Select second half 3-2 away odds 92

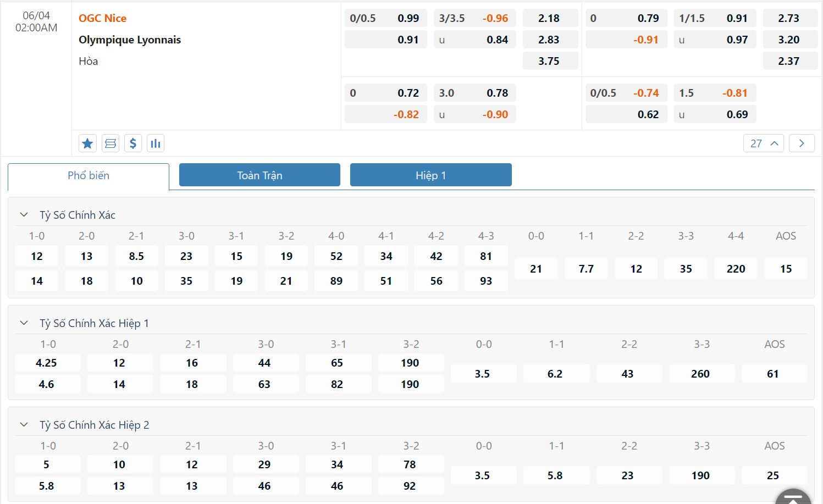(x=411, y=486)
